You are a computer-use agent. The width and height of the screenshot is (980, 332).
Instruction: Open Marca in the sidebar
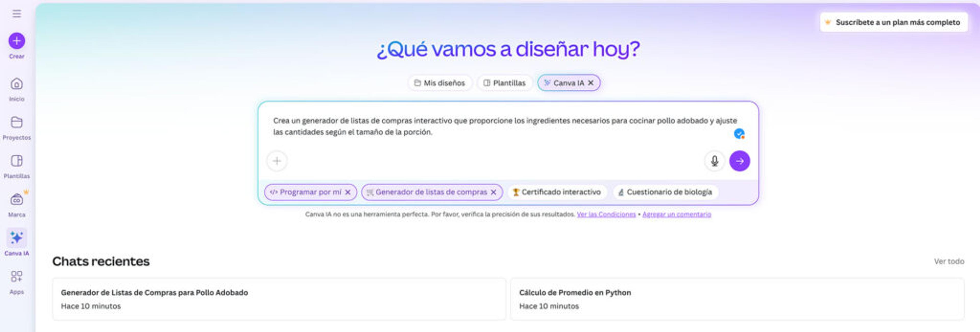(x=16, y=205)
